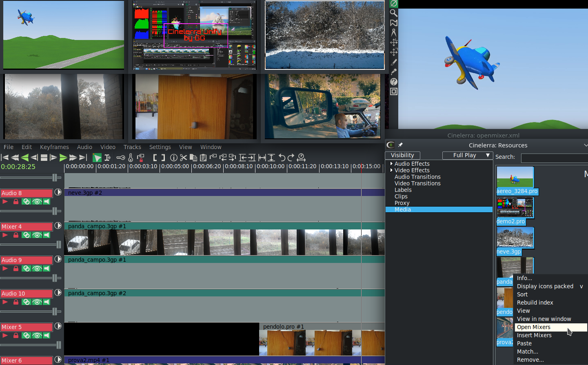The height and width of the screenshot is (365, 588).
Task: Mute the Audio 9 track speaker
Action: tap(46, 268)
